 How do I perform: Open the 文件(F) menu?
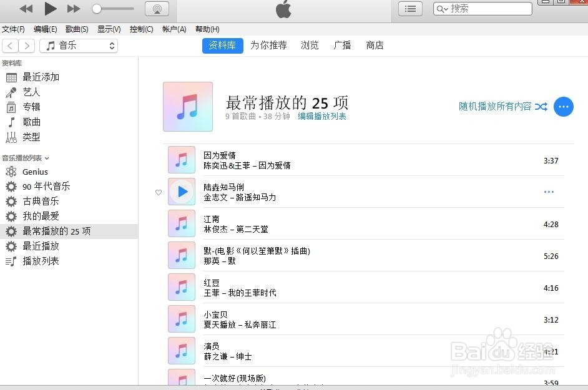[12, 29]
